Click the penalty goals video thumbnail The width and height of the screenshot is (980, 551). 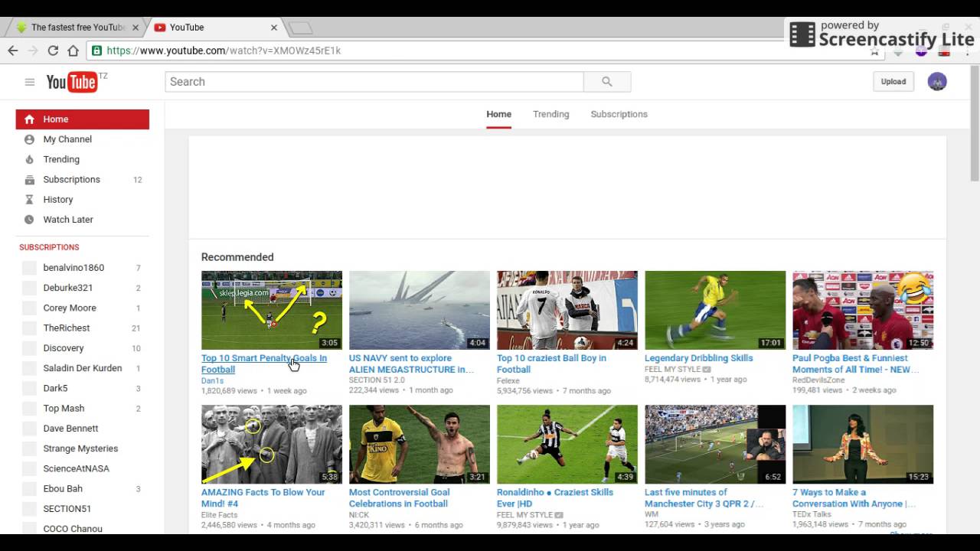pyautogui.click(x=272, y=310)
